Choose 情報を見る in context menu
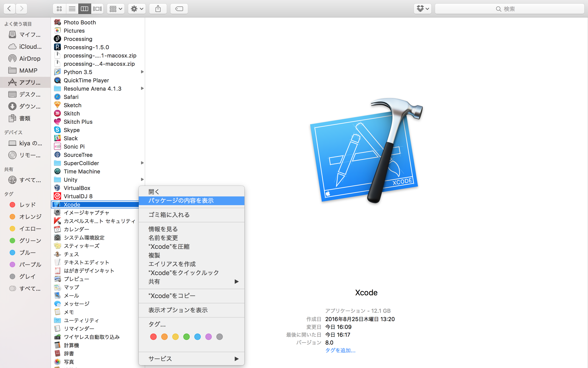 tap(192, 229)
